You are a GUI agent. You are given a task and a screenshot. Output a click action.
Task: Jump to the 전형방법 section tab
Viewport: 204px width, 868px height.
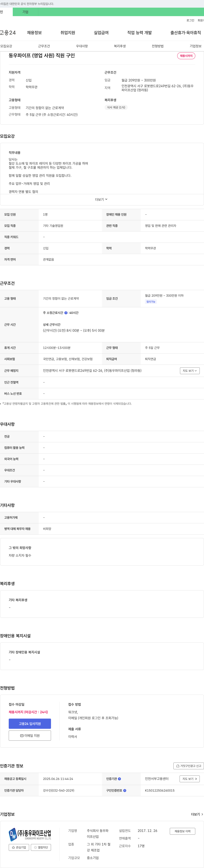tap(157, 46)
